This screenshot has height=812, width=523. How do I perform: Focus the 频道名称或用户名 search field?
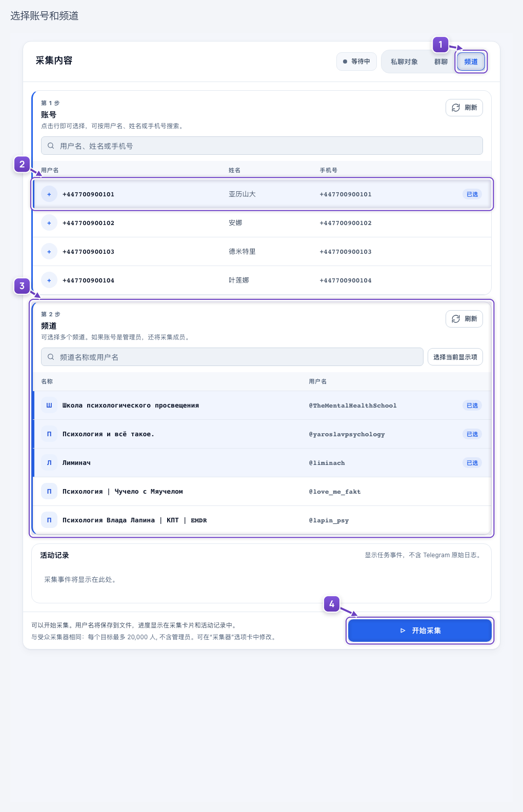click(x=232, y=357)
